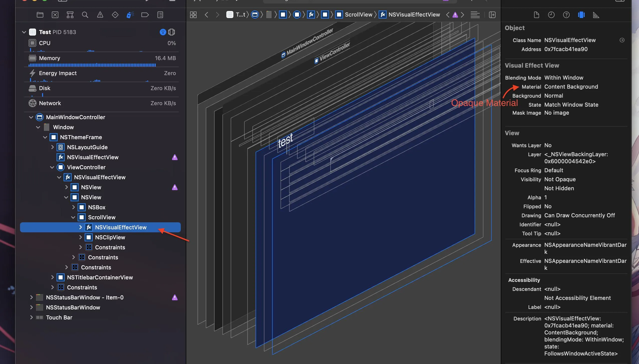Select the Debug navigator spray icon
639x364 pixels.
(x=130, y=15)
